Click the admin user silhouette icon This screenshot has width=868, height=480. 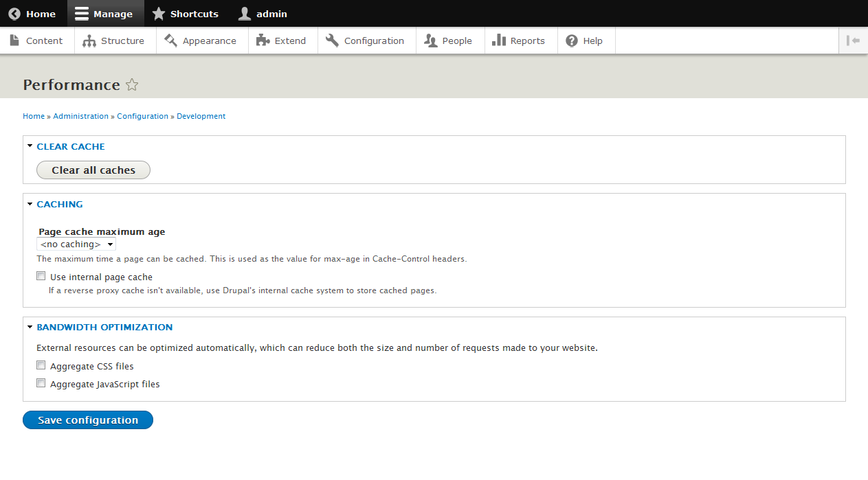click(245, 14)
